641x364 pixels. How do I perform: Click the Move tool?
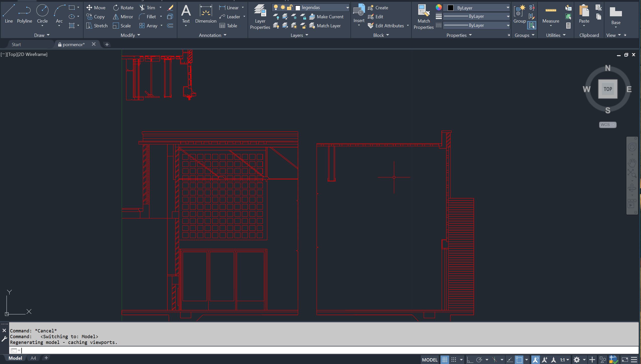[96, 8]
